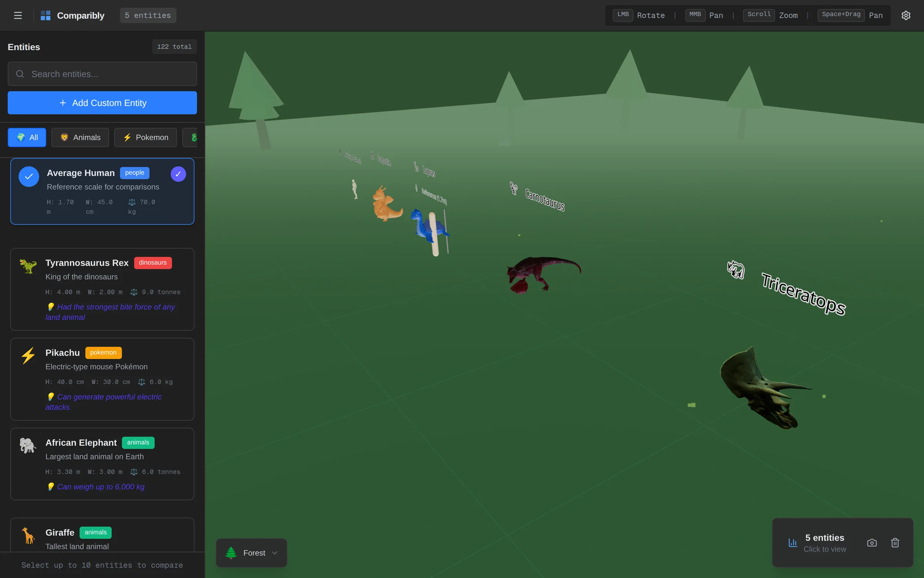Image resolution: width=924 pixels, height=578 pixels.
Task: Click the forest tree icon
Action: click(231, 553)
